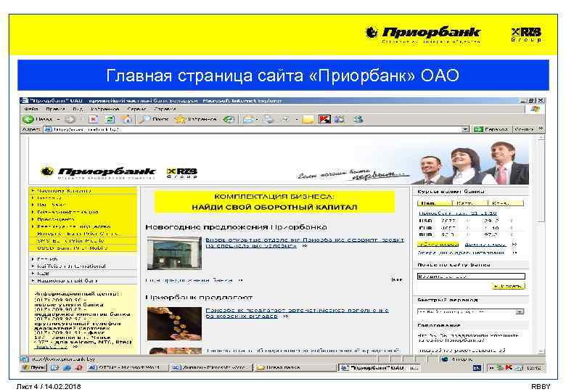Click the Home house icon in toolbar

[x=126, y=119]
